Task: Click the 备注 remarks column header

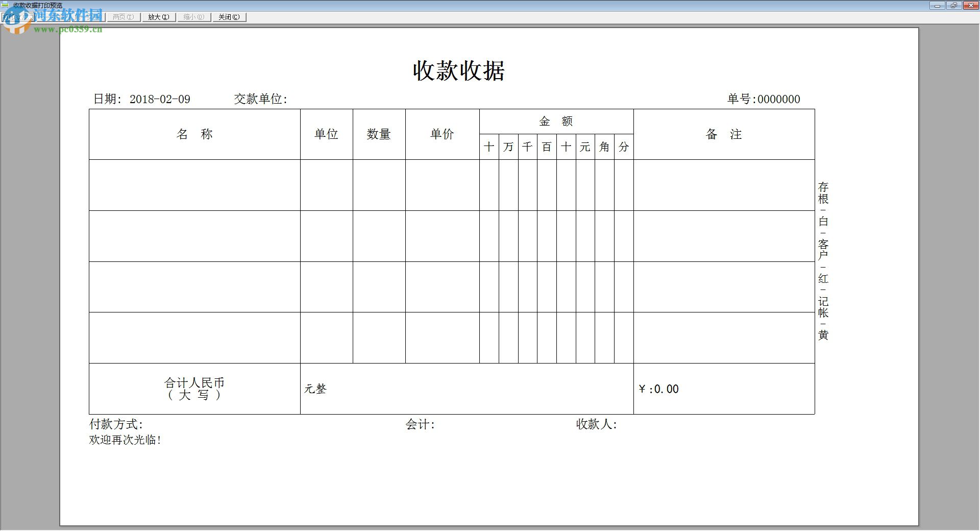Action: [724, 134]
